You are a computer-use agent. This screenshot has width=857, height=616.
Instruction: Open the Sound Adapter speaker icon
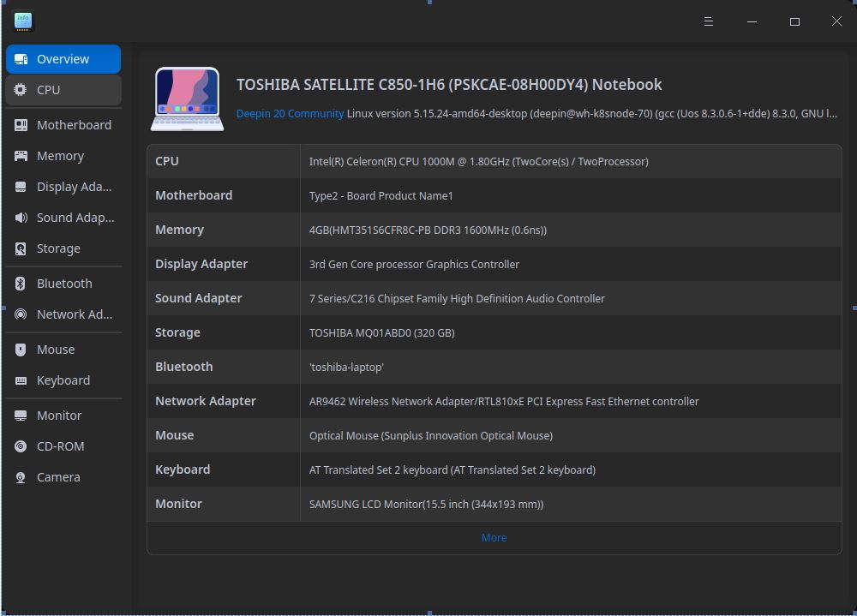[21, 218]
